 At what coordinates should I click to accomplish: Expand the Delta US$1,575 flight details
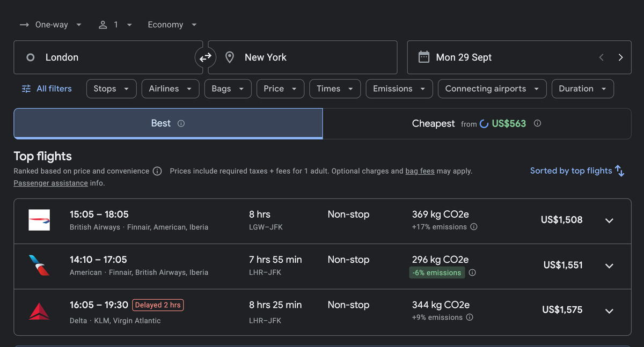[609, 311]
